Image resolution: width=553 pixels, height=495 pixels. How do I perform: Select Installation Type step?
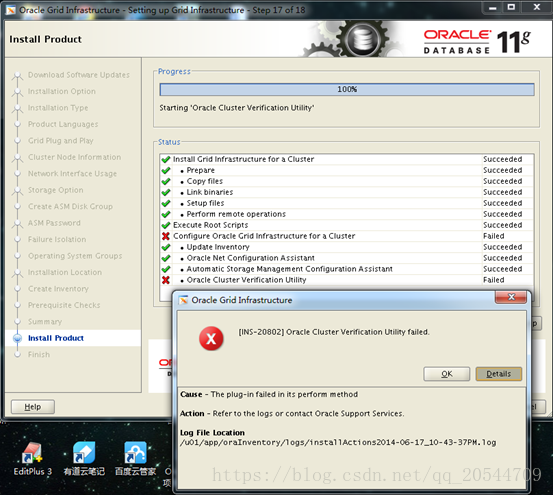pyautogui.click(x=58, y=108)
